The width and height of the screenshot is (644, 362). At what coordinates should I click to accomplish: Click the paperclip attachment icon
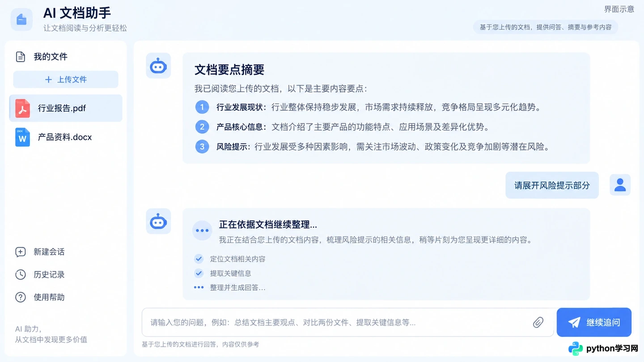click(538, 322)
